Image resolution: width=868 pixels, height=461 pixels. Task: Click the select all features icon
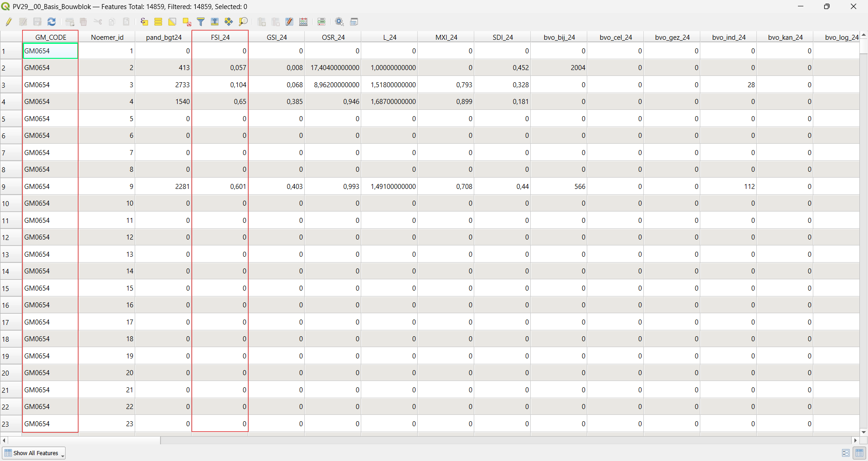(x=158, y=22)
